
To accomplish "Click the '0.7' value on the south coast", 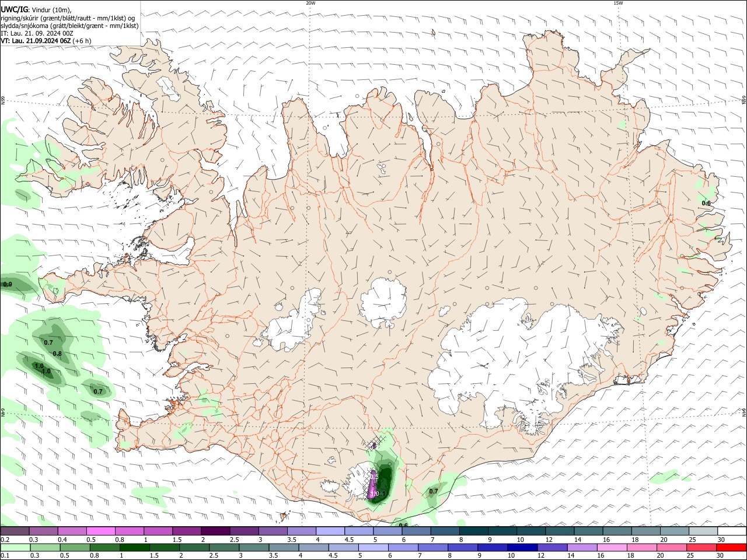I will point(434,492).
